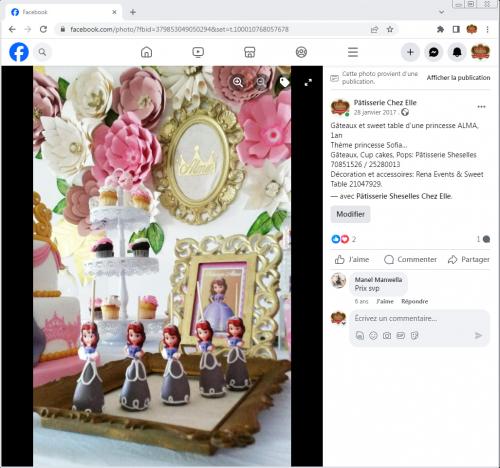The height and width of the screenshot is (468, 500).
Task: Open a new browser tab
Action: [133, 12]
